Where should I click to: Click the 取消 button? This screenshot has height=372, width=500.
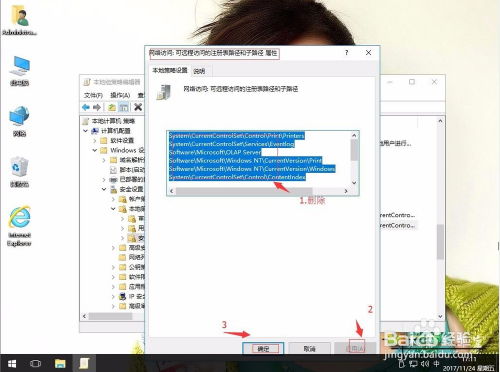click(309, 348)
